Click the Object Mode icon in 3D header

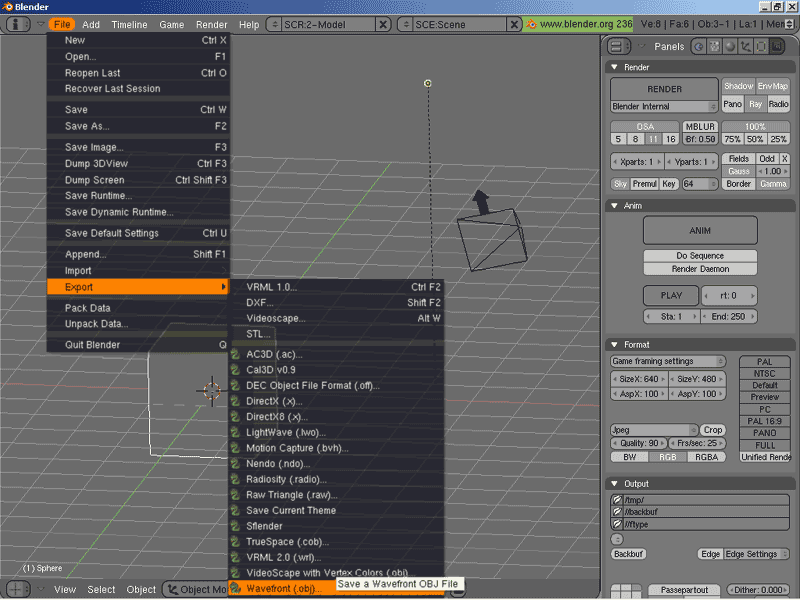[x=173, y=589]
